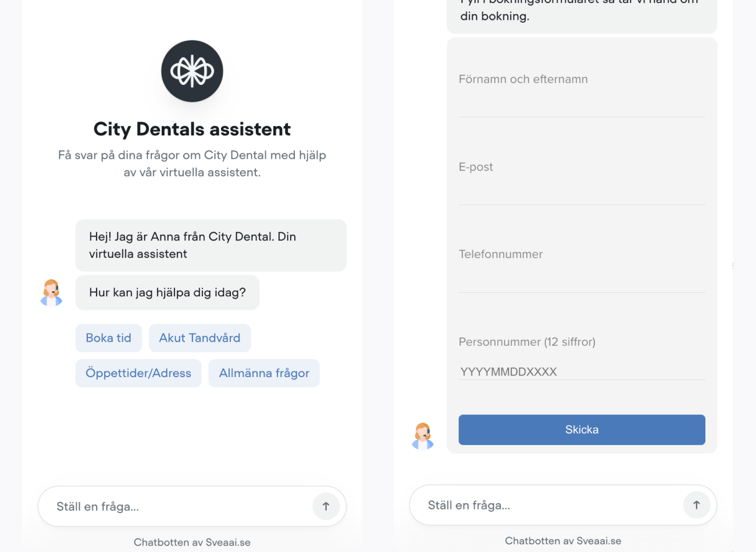Viewport: 756px width, 552px height.
Task: Click the 'Hej! Jag är Anna' message
Action: (x=211, y=245)
